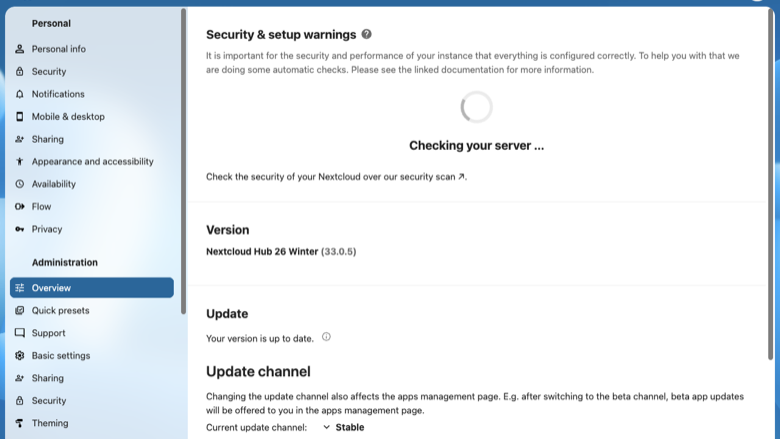This screenshot has height=439, width=780.
Task: Open Basic settings in Administration
Action: coord(92,355)
